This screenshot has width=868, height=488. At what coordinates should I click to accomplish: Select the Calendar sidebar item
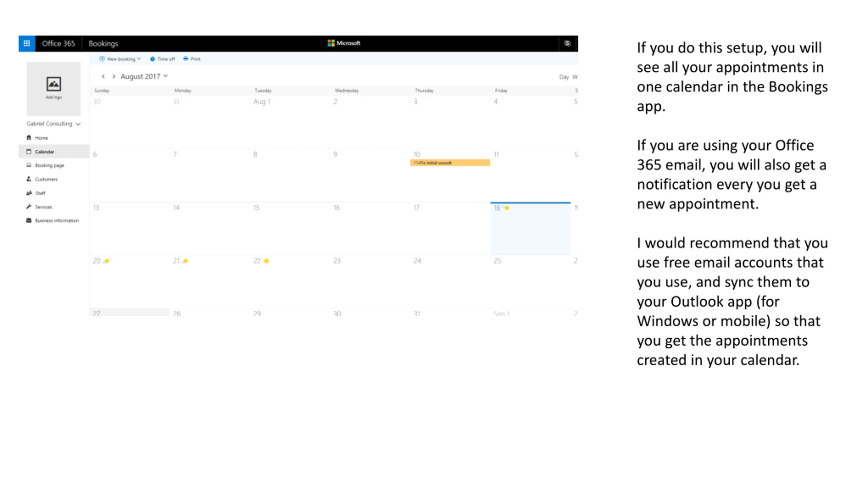pos(44,152)
